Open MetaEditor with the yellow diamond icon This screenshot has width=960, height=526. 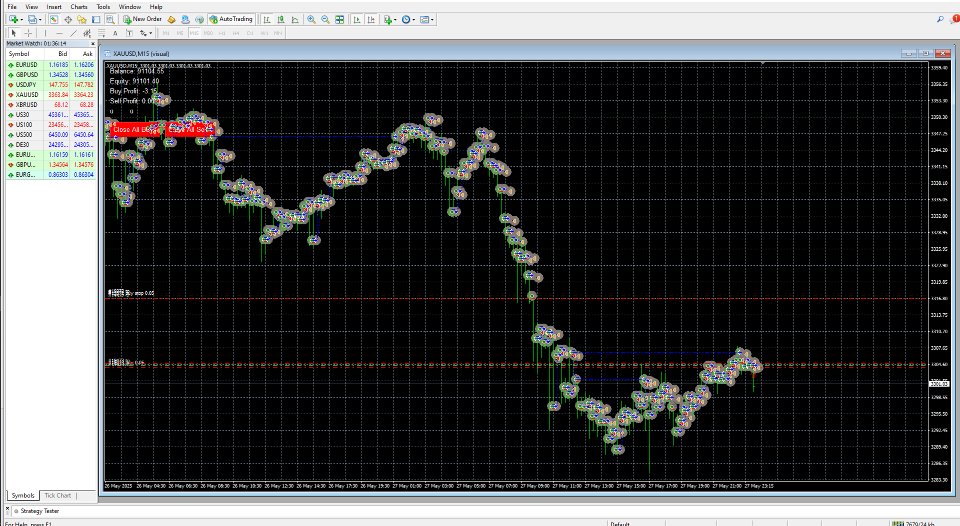171,20
